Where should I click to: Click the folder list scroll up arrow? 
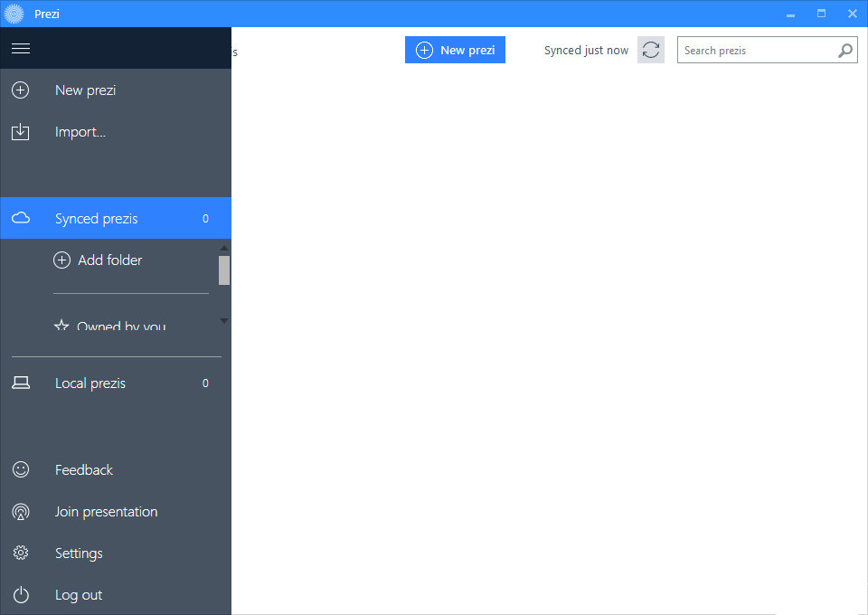(224, 248)
